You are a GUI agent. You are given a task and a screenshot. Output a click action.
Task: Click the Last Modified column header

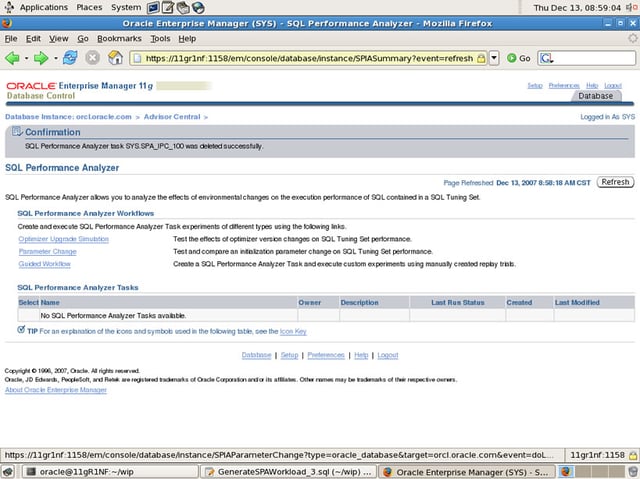577,303
